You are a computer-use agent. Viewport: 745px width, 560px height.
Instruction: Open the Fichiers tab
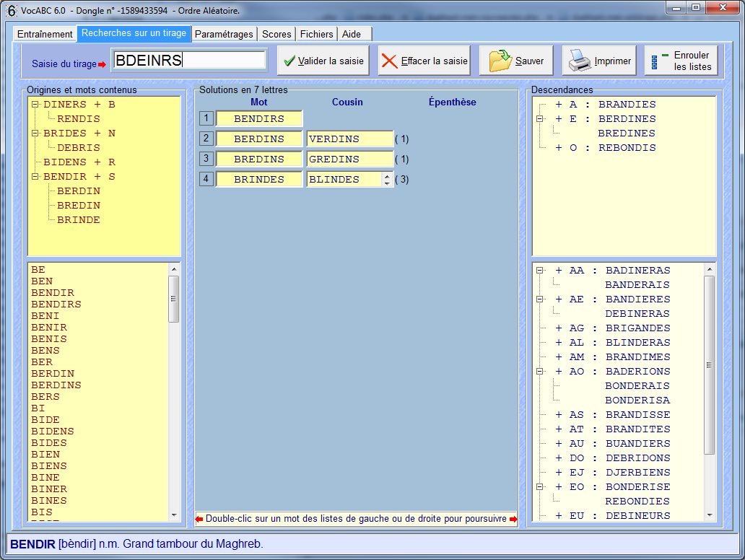(316, 34)
